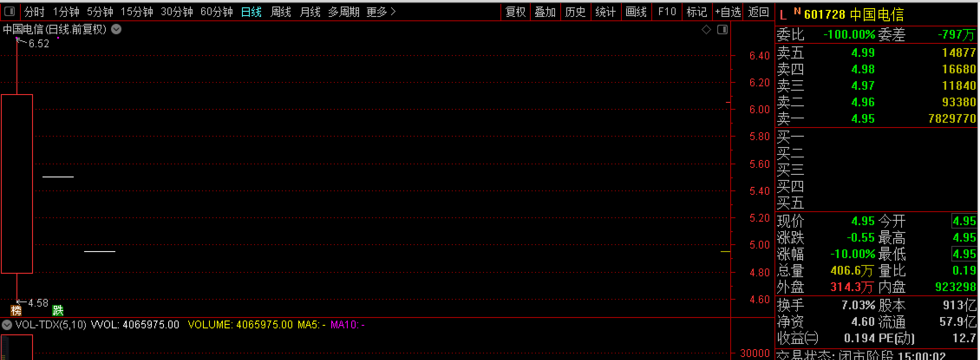Select the 15分钟 period tab
The image size is (980, 360).
pos(137,12)
